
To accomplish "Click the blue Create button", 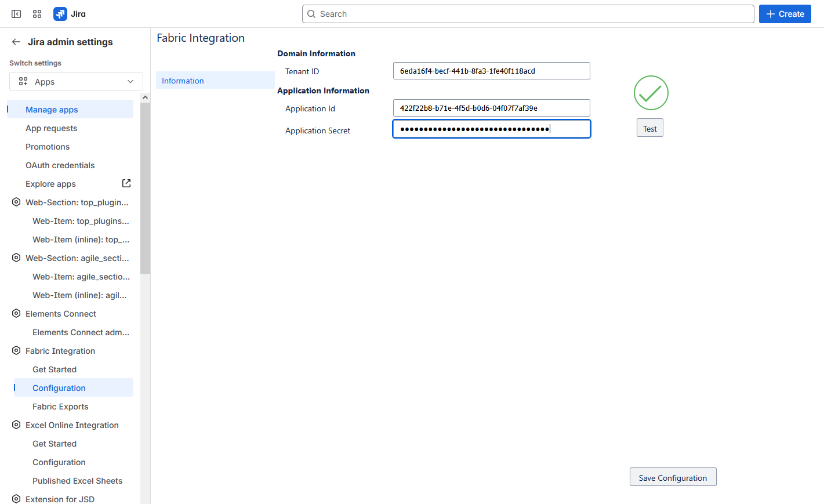I will 785,14.
